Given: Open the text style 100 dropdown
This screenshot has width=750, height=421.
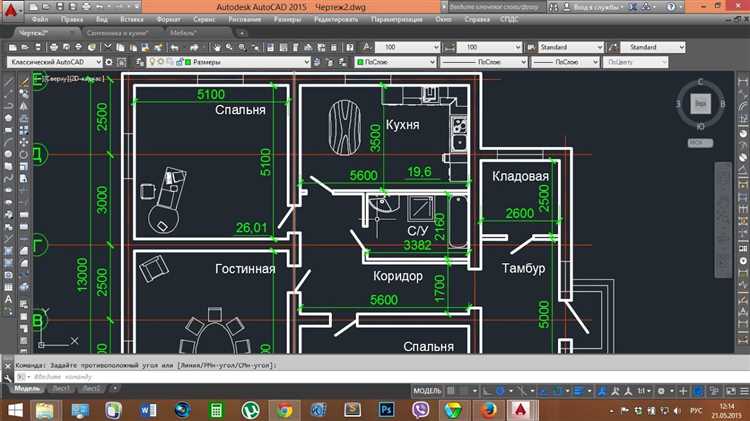Looking at the screenshot, I should 408,47.
